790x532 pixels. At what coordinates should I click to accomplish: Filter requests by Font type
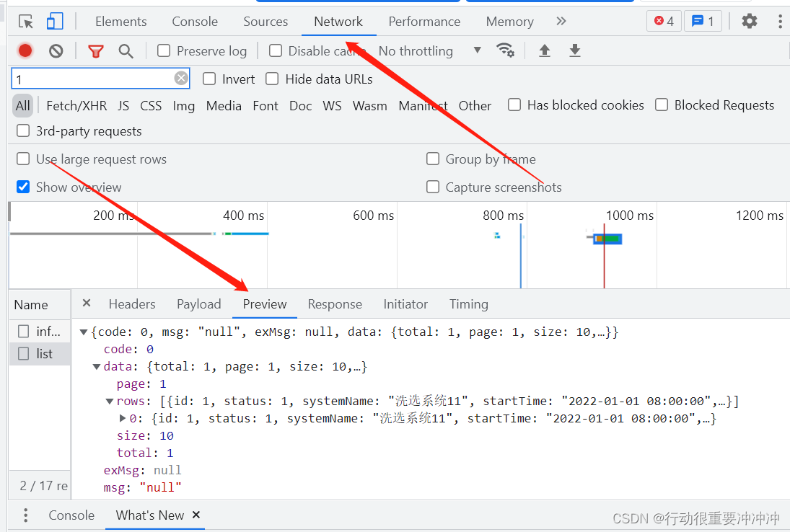[265, 106]
